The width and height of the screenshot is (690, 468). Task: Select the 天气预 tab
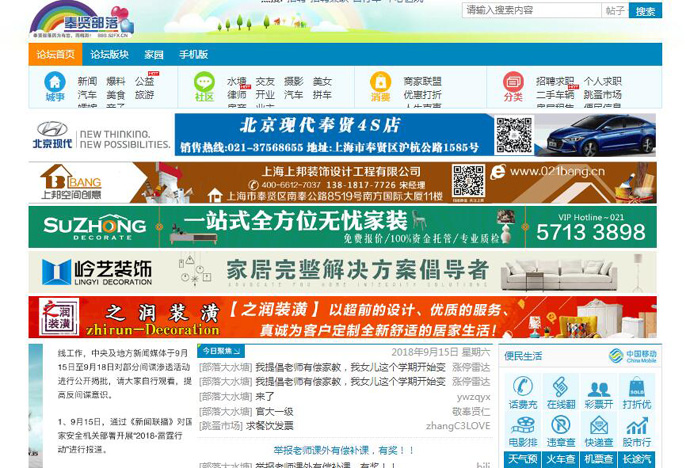523,459
